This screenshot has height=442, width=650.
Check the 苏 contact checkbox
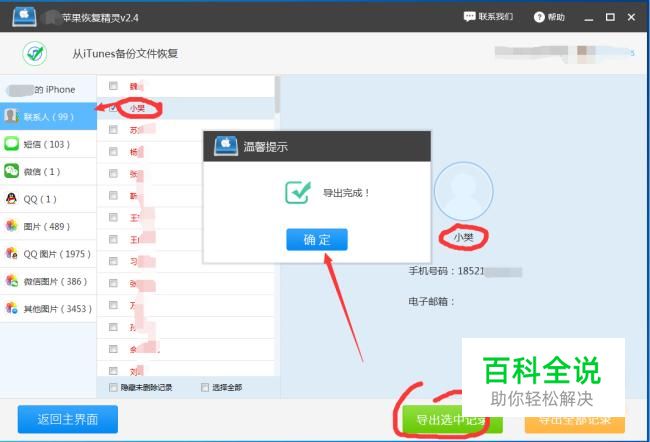click(113, 130)
